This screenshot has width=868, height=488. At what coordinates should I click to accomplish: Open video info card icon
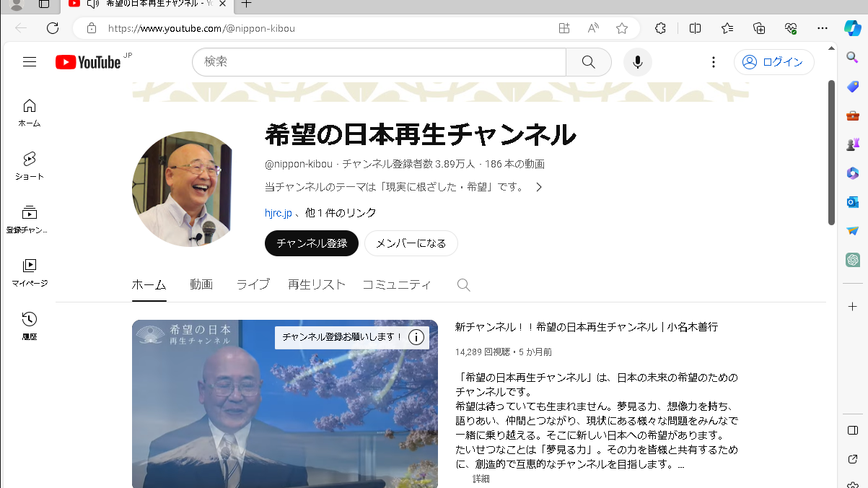tap(416, 337)
